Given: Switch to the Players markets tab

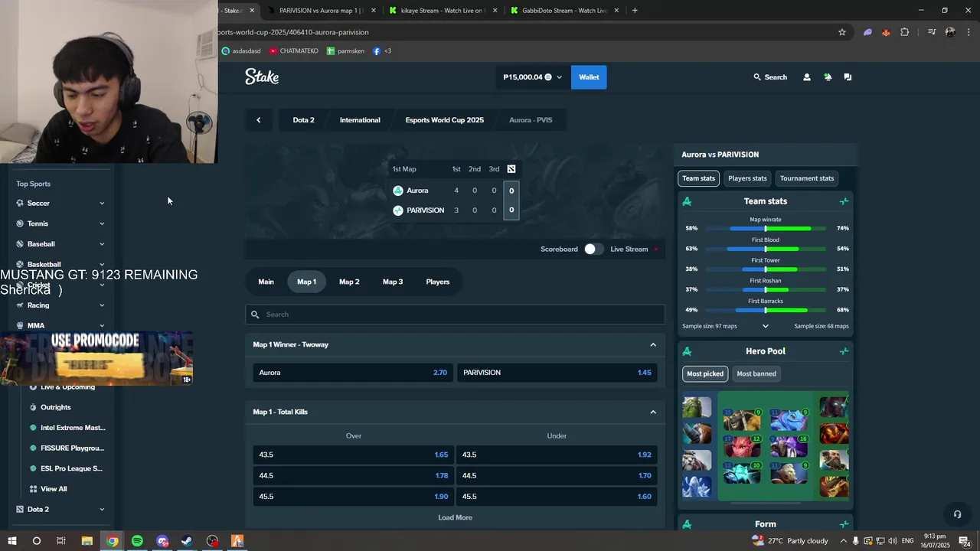Looking at the screenshot, I should [438, 282].
